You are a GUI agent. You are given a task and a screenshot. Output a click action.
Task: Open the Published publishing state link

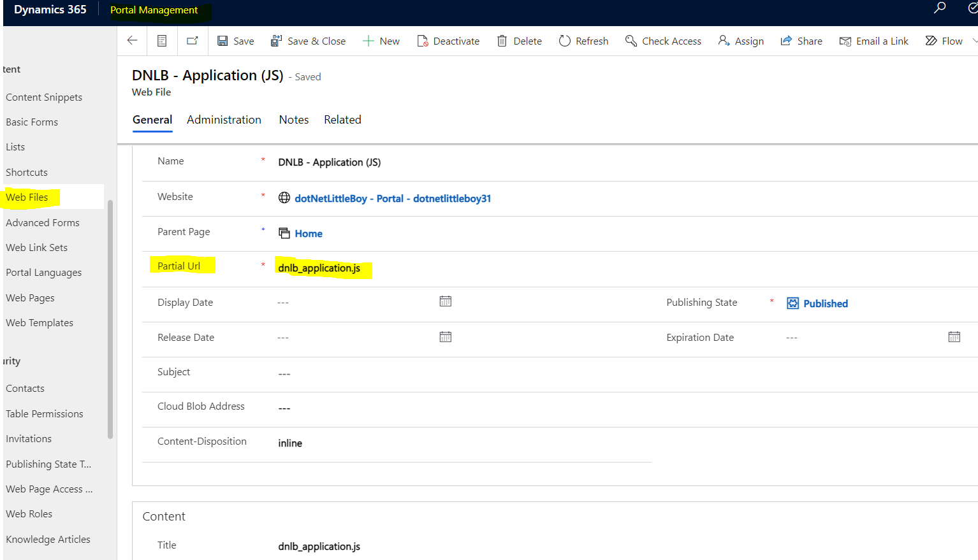(x=826, y=304)
